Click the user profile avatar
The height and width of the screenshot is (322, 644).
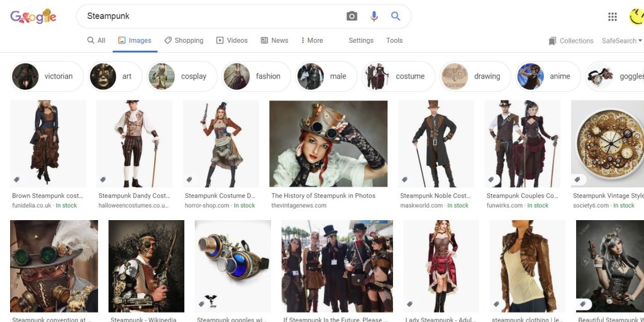pos(636,17)
